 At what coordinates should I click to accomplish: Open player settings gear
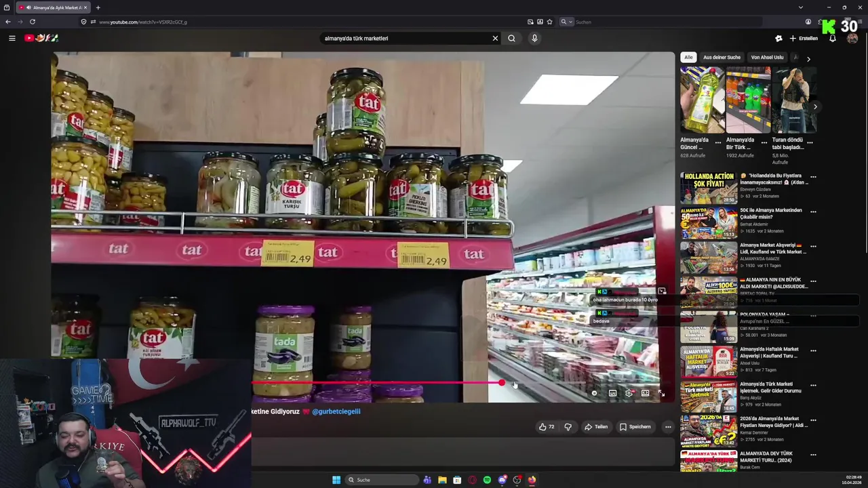pyautogui.click(x=629, y=393)
